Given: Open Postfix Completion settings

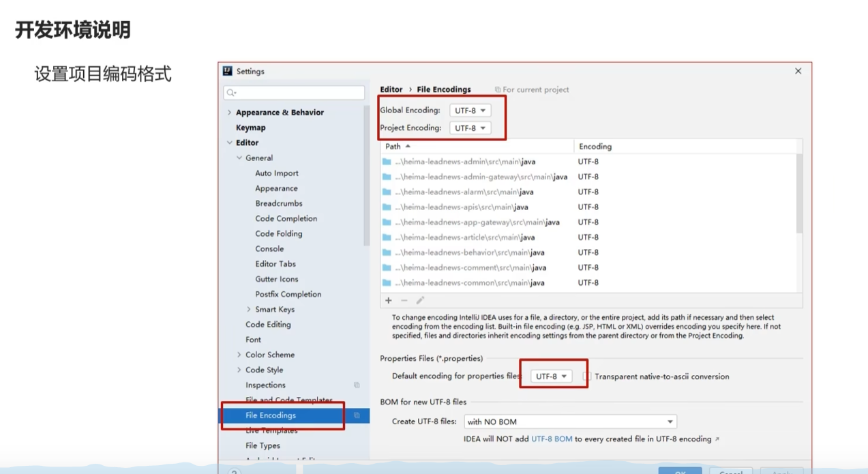Looking at the screenshot, I should [288, 294].
